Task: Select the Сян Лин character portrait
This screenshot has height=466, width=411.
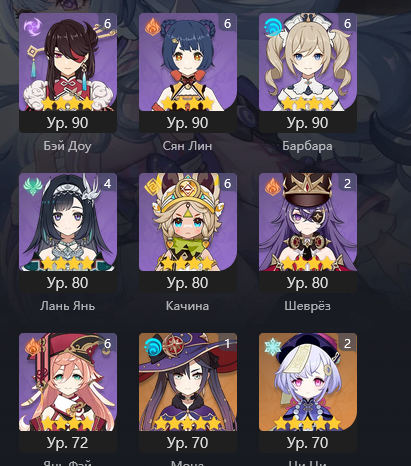Action: pyautogui.click(x=188, y=62)
